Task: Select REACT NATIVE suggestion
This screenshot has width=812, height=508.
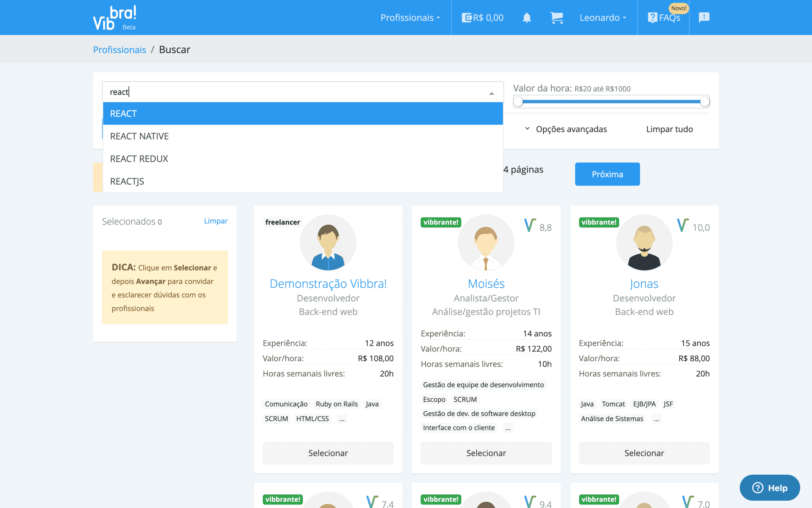Action: pos(303,136)
